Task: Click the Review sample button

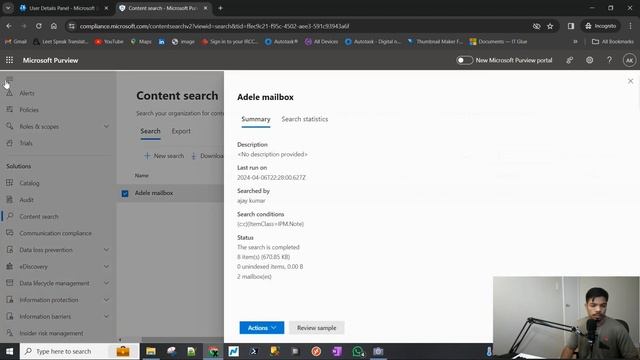Action: click(x=316, y=328)
